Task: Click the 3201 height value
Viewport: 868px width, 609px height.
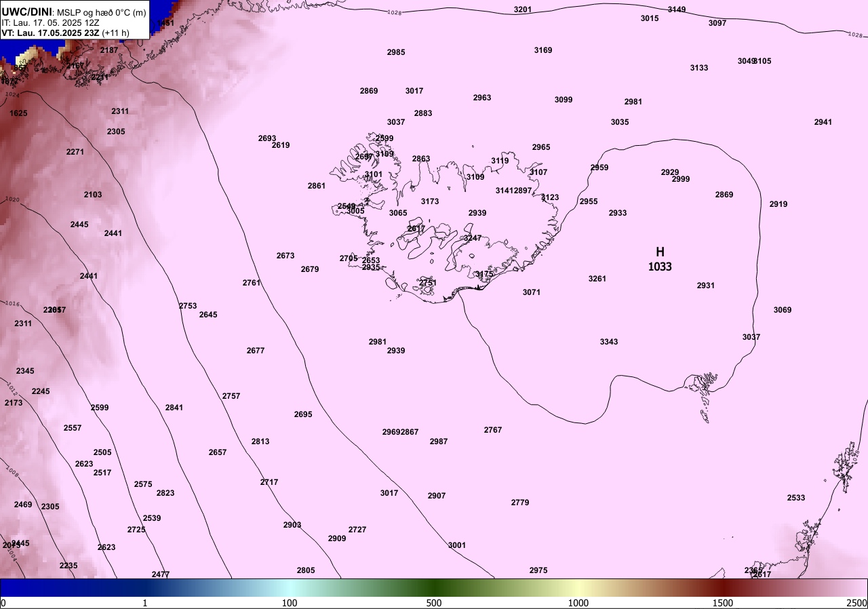Action: pos(523,9)
